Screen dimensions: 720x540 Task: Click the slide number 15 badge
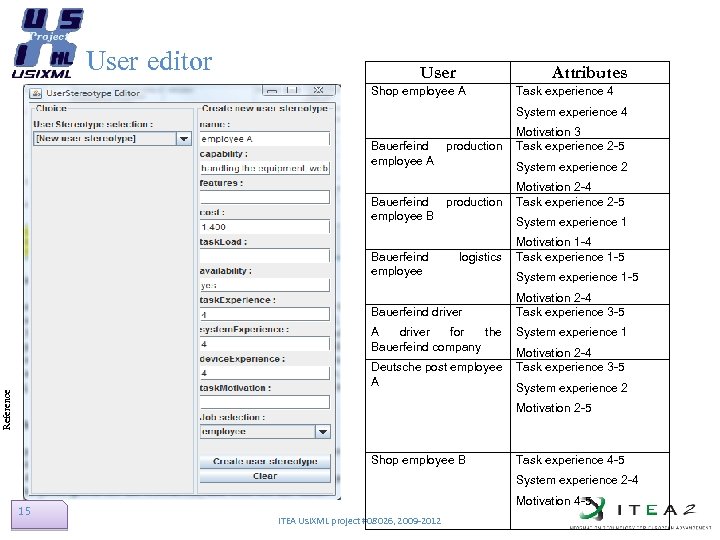(x=39, y=515)
